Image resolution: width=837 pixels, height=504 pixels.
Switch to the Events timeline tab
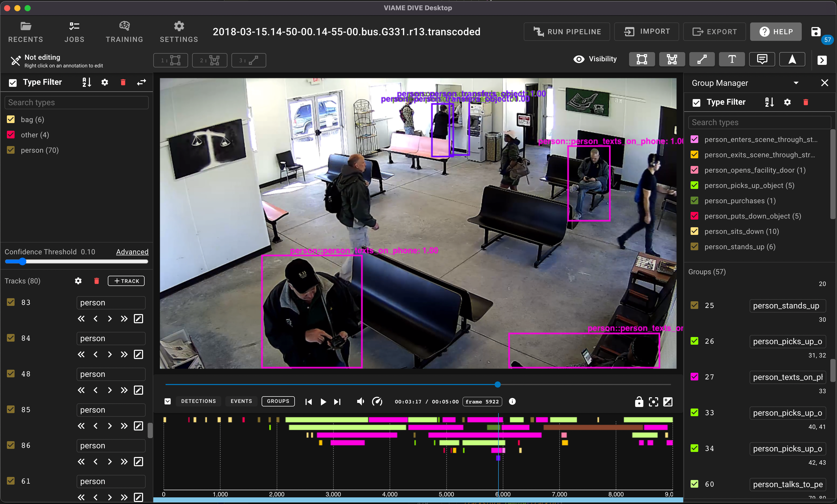tap(241, 401)
